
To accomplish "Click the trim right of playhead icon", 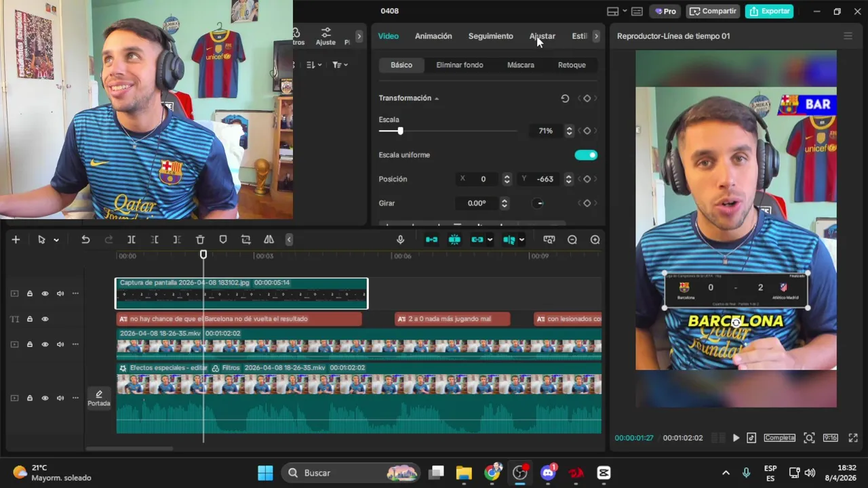I will coord(177,239).
